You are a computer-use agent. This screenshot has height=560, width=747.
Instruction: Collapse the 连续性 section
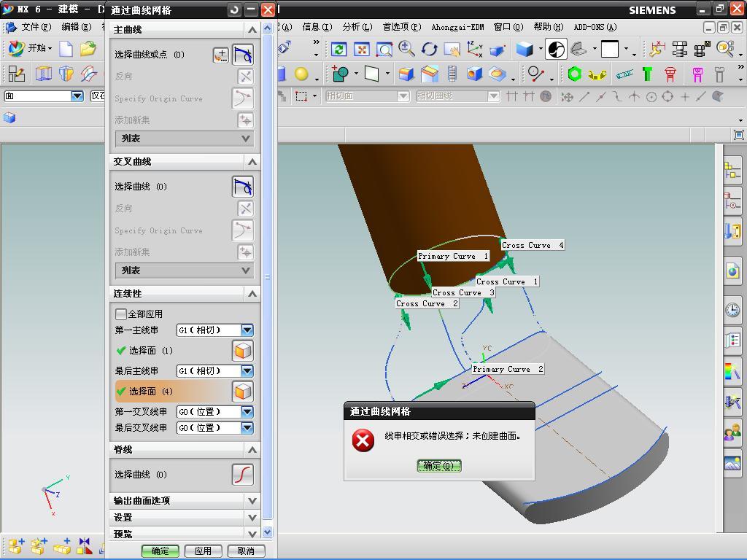pos(252,293)
